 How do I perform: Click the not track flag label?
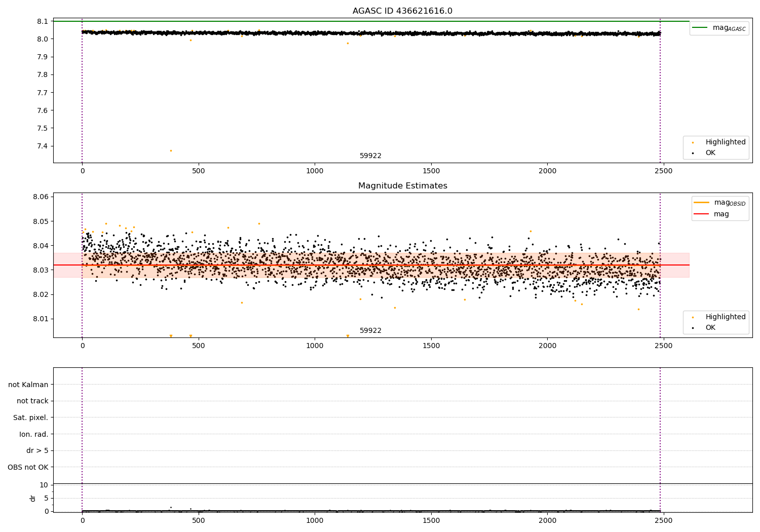point(32,401)
